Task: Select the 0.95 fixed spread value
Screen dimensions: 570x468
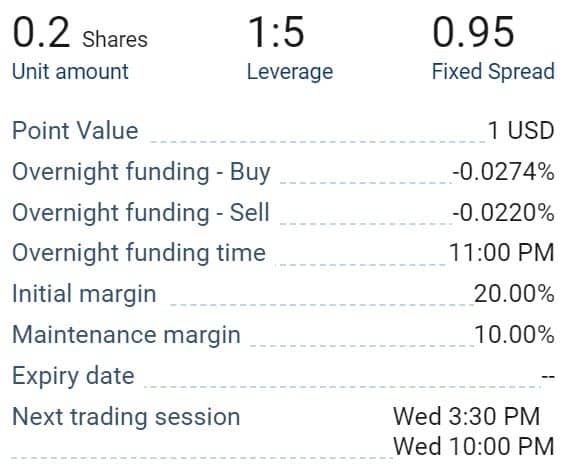Action: pos(473,32)
